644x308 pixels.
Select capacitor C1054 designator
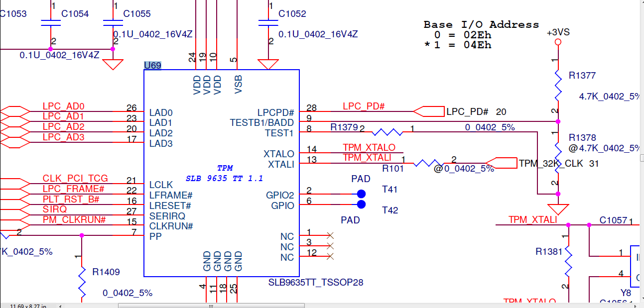(x=75, y=14)
